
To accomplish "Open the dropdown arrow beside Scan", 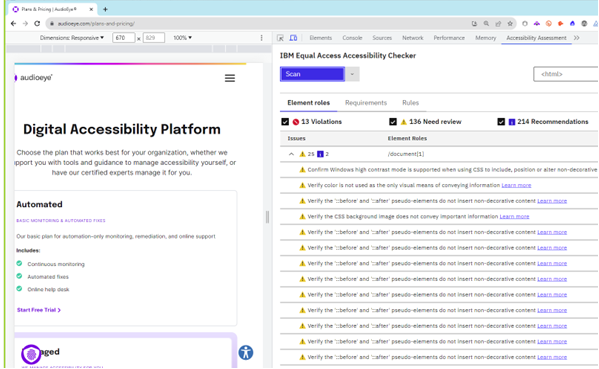I will tap(352, 74).
